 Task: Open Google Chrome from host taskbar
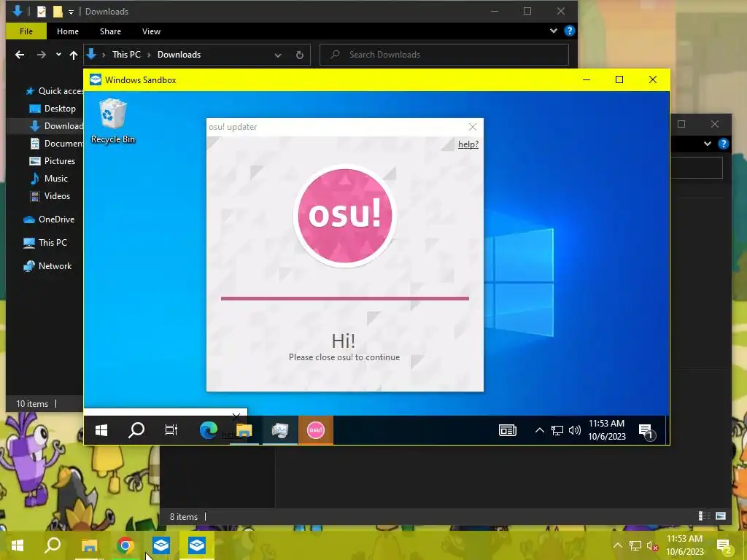(125, 545)
